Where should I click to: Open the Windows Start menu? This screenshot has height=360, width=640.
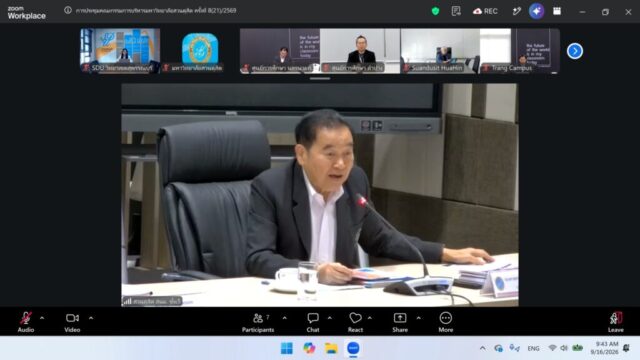tap(287, 348)
